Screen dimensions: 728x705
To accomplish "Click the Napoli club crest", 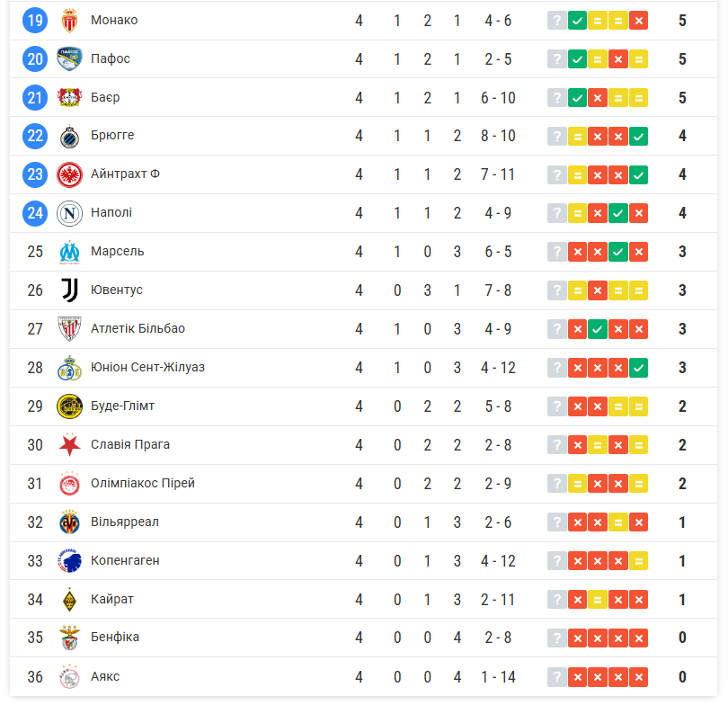I will point(69,213).
